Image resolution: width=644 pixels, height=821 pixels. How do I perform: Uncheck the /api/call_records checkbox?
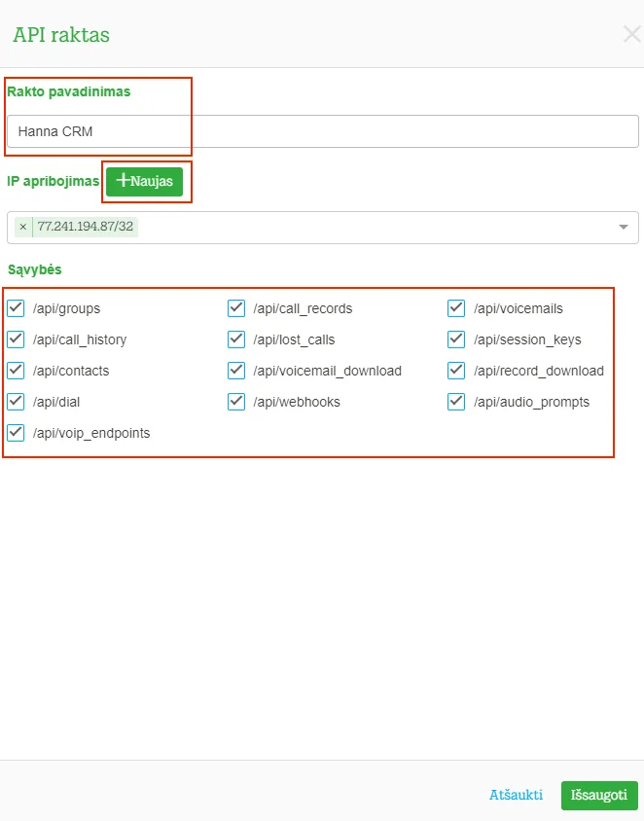(x=236, y=307)
